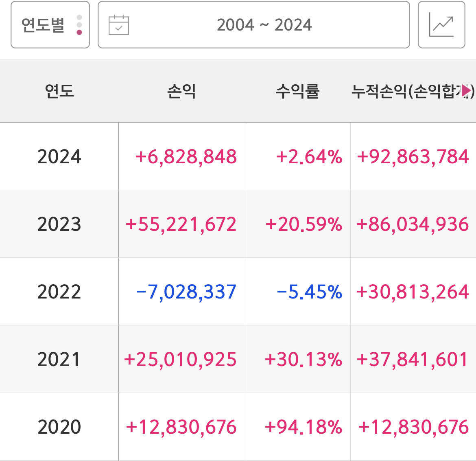This screenshot has height=461, width=476.
Task: Choose the 2021 year cell
Action: click(x=59, y=359)
